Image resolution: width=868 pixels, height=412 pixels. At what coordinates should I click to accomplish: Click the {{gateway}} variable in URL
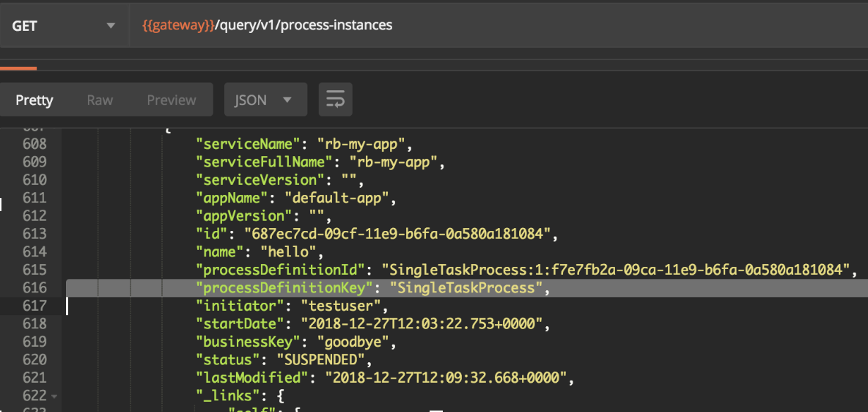[x=178, y=26]
